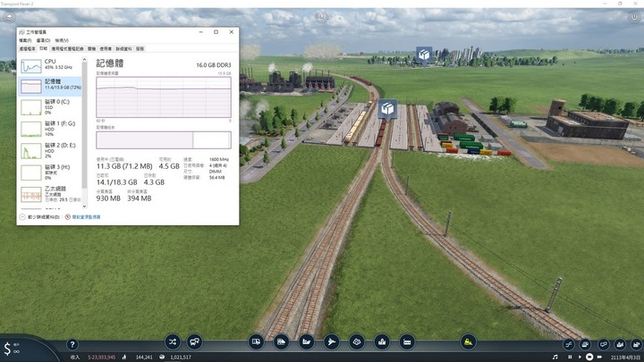Open the Task Manager view menu (V)
This screenshot has height=362, width=644.
[x=62, y=40]
